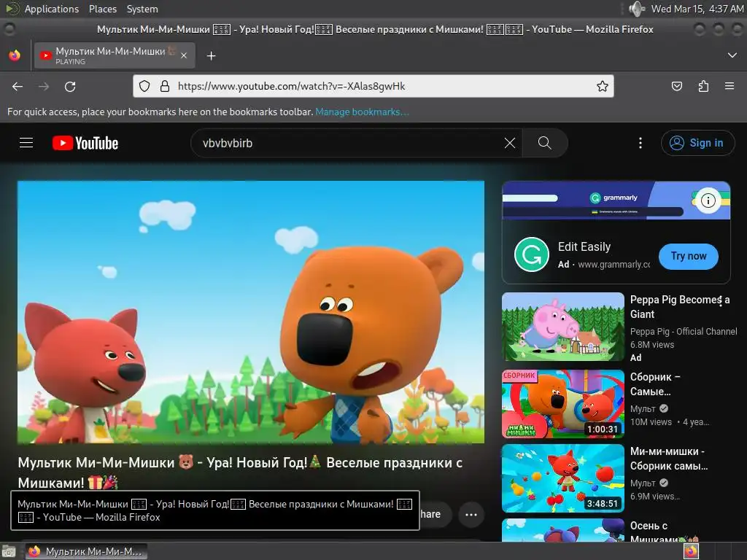Image resolution: width=747 pixels, height=560 pixels.
Task: Click the 6.8M views text
Action: tap(651, 345)
